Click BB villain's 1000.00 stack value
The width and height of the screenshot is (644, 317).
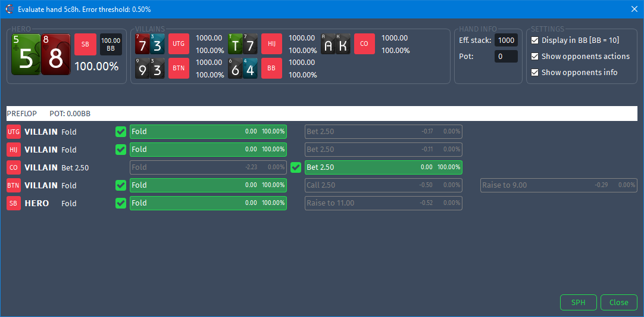302,63
